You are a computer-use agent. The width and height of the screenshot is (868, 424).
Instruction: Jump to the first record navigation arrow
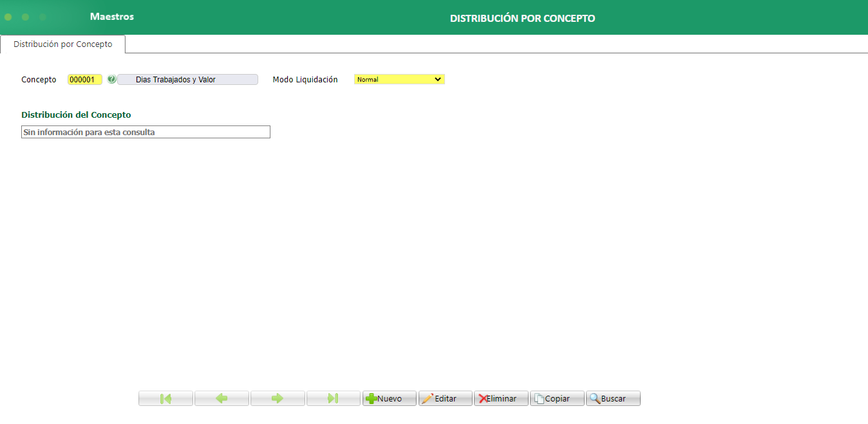[x=165, y=398]
